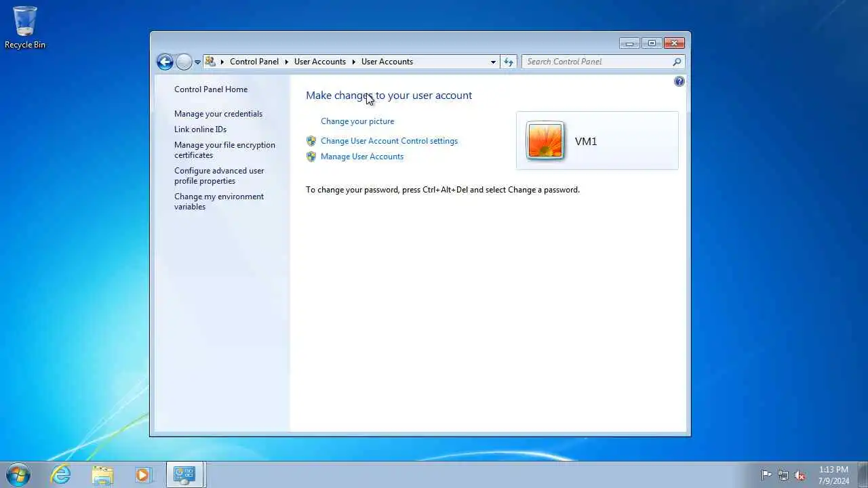Click the shield icon beside UAC settings
Image resolution: width=868 pixels, height=488 pixels.
(x=311, y=141)
